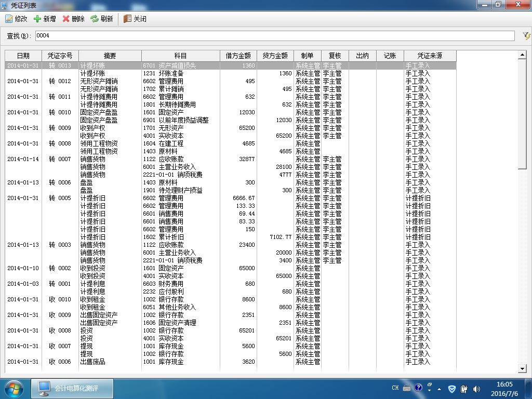The height and width of the screenshot is (399, 532).
Task: Sort by the 日期 column header
Action: click(23, 56)
